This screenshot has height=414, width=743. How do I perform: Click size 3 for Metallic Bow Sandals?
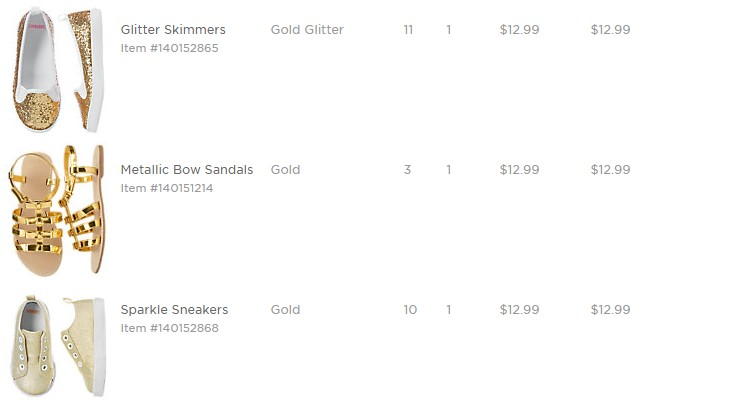click(x=407, y=170)
